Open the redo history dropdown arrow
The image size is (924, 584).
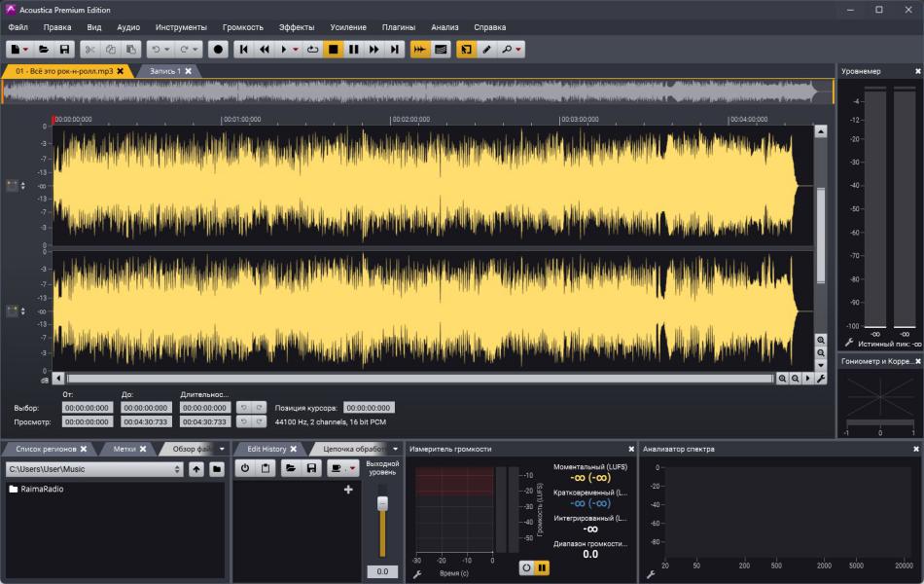[x=195, y=50]
